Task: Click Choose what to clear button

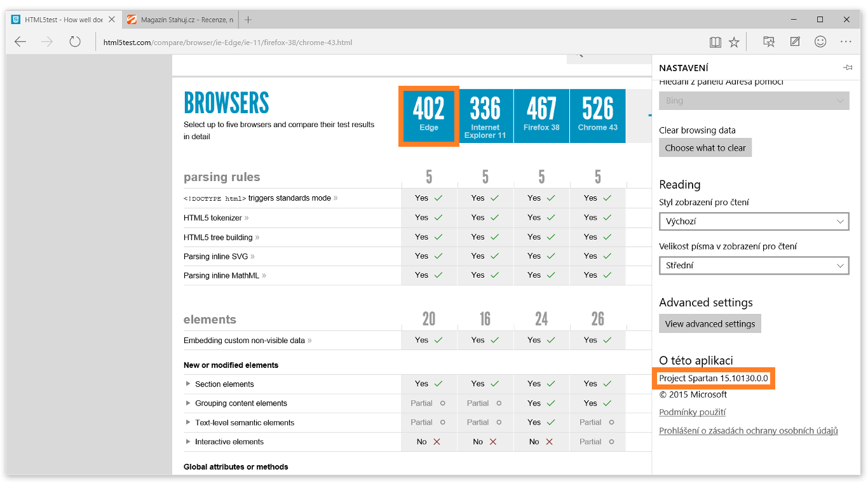Action: [x=705, y=147]
